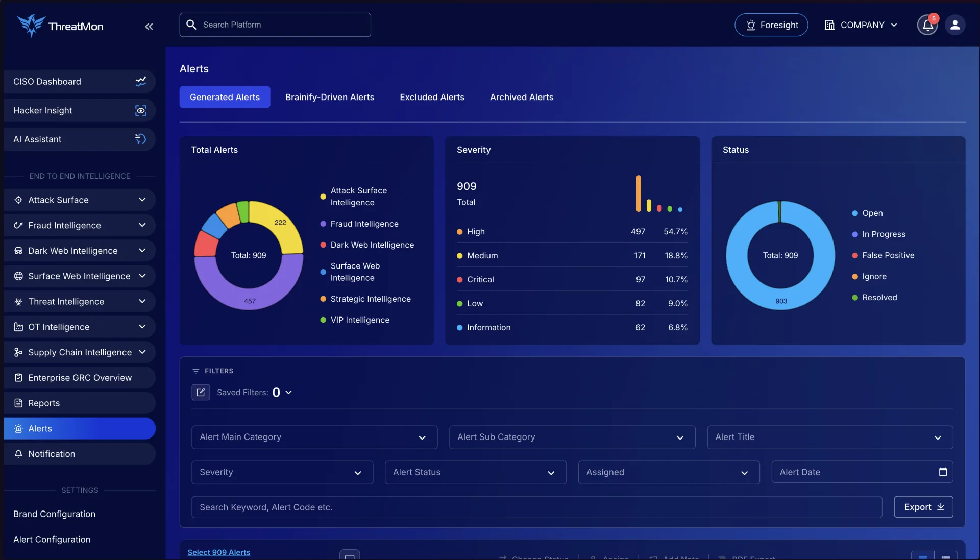This screenshot has width=980, height=560.
Task: Click the Foresight button
Action: [x=771, y=25]
